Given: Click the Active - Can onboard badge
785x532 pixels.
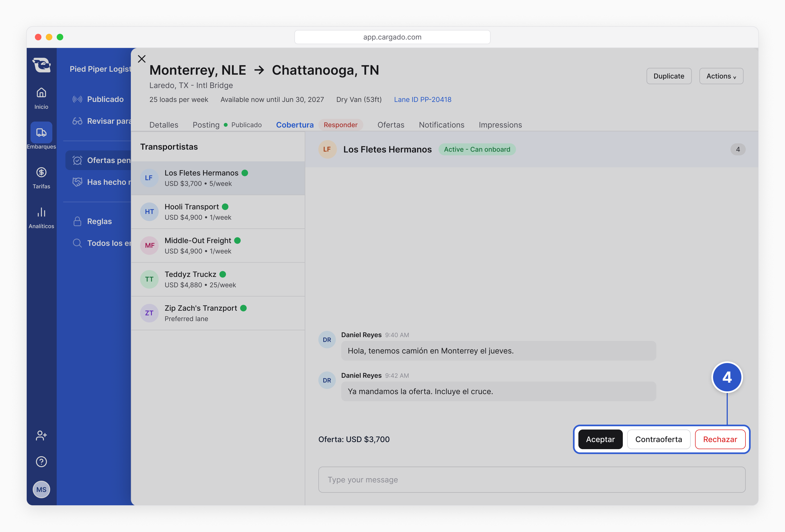Looking at the screenshot, I should tap(477, 149).
